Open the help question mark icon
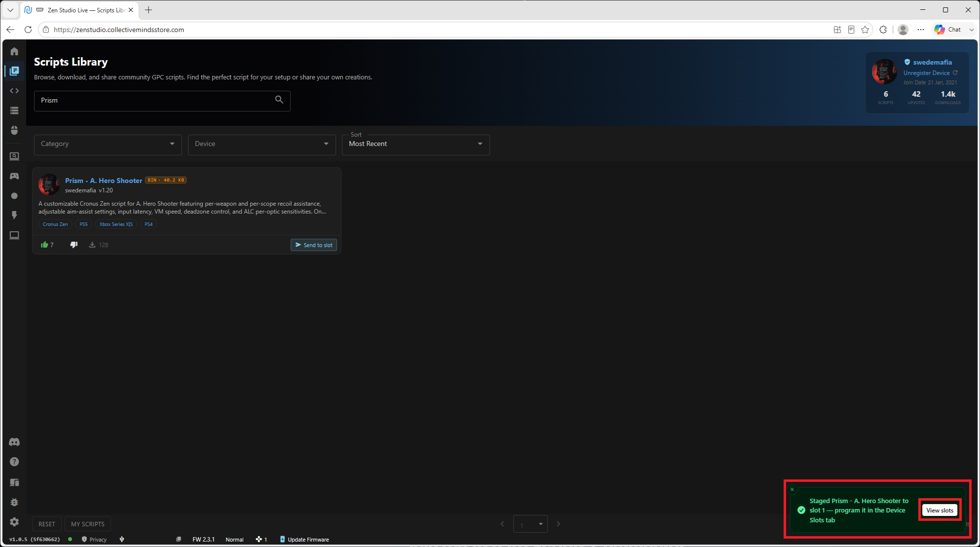 pyautogui.click(x=14, y=462)
